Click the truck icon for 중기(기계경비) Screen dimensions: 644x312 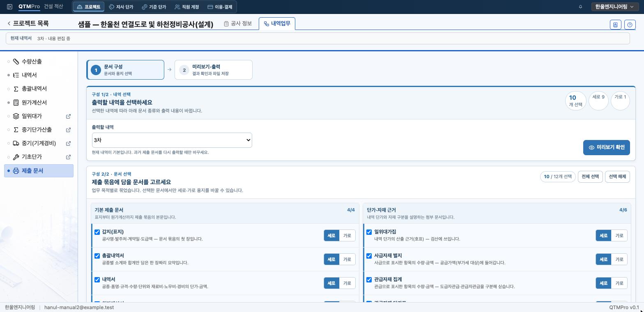16,143
